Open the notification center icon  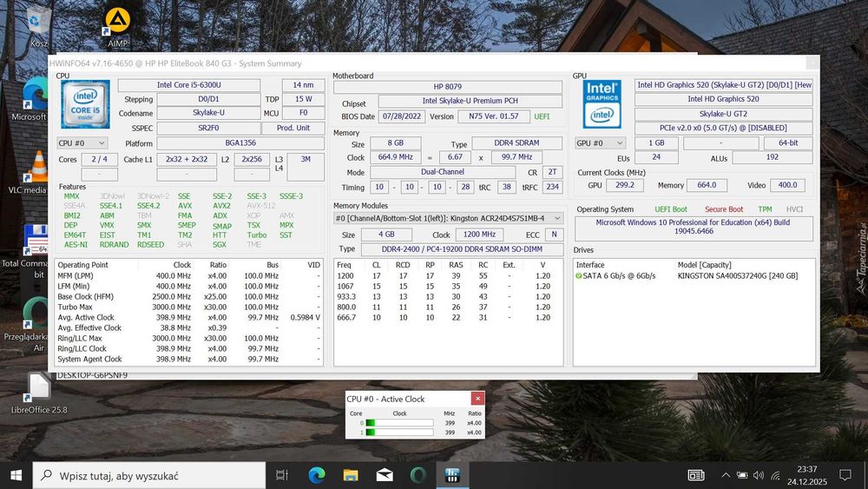tap(845, 475)
